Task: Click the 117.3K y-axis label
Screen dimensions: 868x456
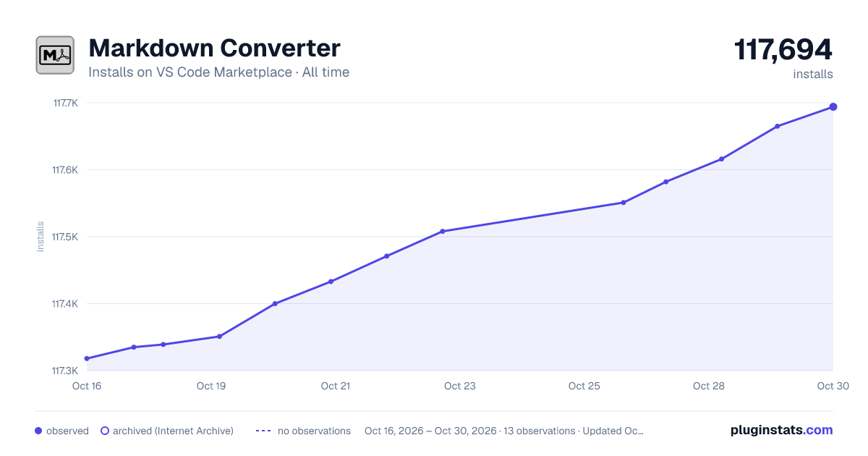Action: pos(65,371)
